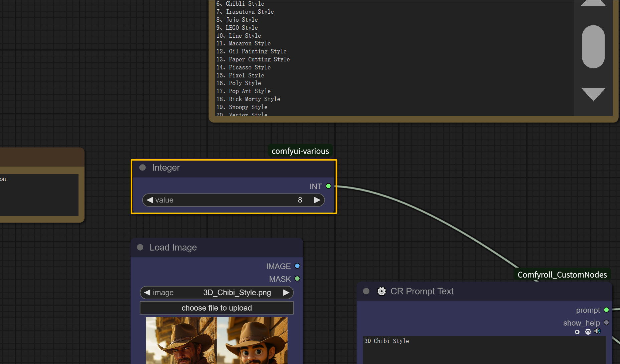Click the prompt text area with 3D Chibi Style
The width and height of the screenshot is (620, 364).
[484, 350]
